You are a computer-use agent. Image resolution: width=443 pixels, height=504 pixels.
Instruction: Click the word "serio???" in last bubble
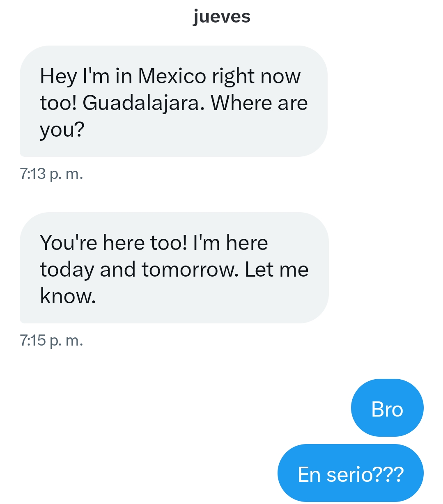point(365,474)
